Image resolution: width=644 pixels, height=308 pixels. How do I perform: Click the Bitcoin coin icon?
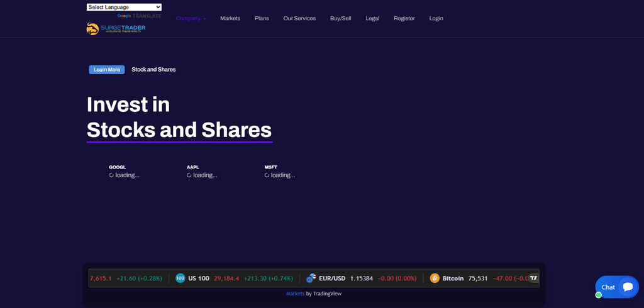(x=435, y=278)
